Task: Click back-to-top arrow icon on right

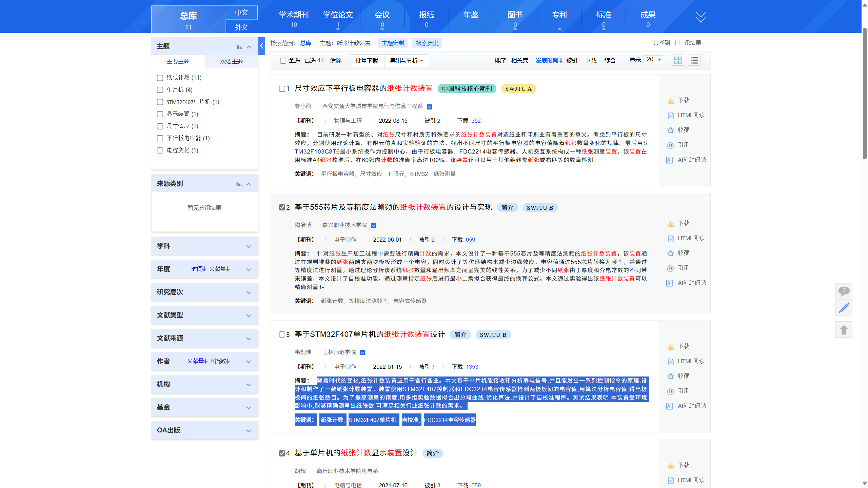Action: [x=844, y=329]
